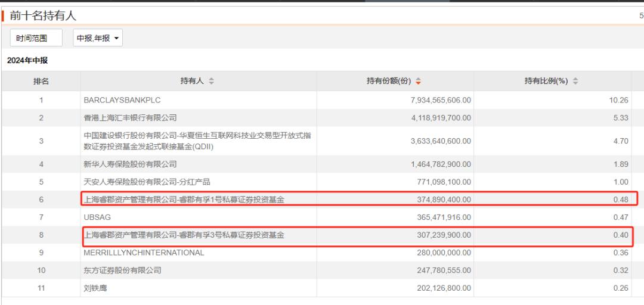The height and width of the screenshot is (305, 644).
Task: Click share amount 307,239,900.00
Action: point(445,235)
